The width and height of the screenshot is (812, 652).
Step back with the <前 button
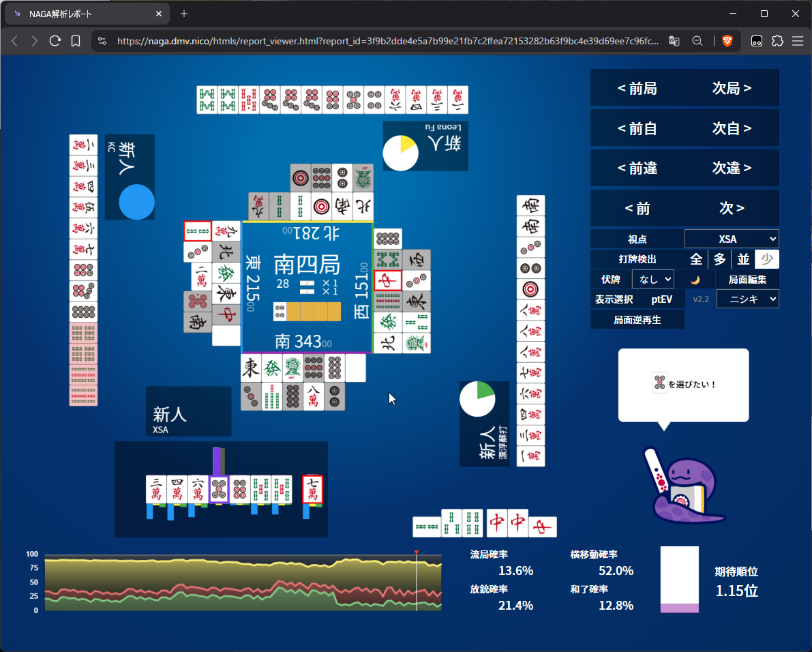[x=637, y=208]
